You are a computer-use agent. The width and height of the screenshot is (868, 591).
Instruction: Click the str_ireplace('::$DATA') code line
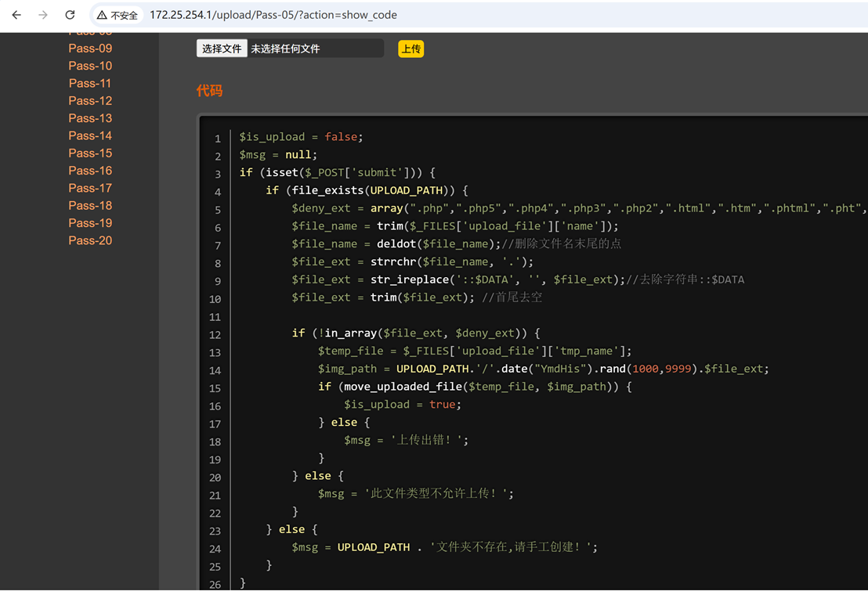click(518, 279)
